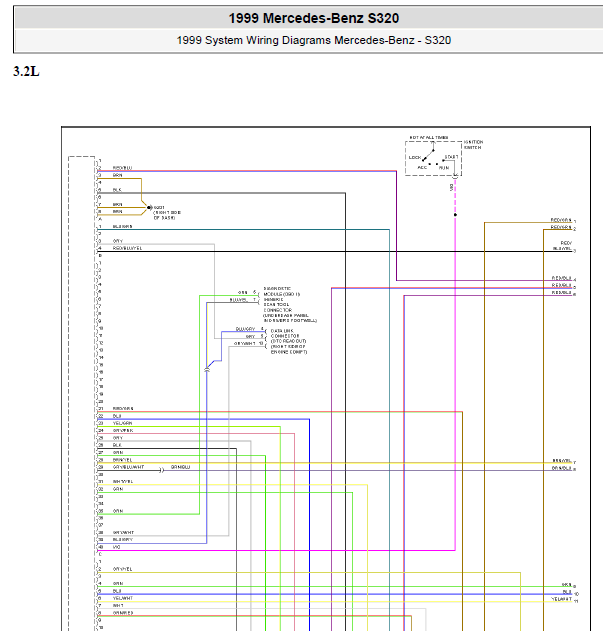
Task: Click the VIO label below the ignition switch
Action: point(451,187)
